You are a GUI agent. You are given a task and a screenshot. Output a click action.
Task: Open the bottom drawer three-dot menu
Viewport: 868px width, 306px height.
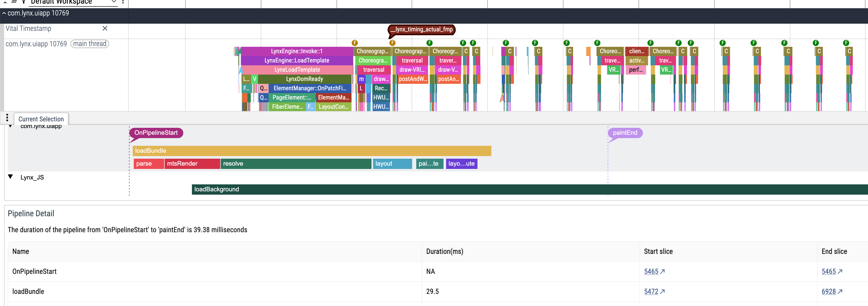[7, 118]
